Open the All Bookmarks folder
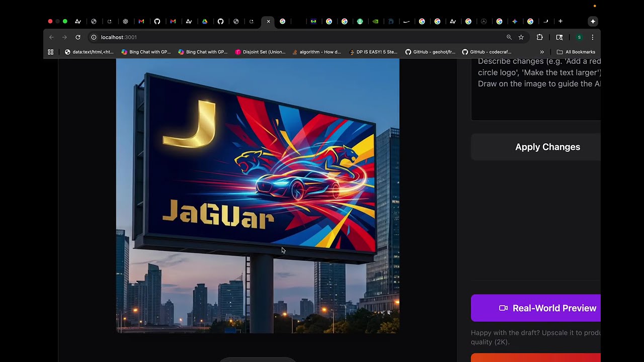The width and height of the screenshot is (644, 362). click(x=576, y=52)
